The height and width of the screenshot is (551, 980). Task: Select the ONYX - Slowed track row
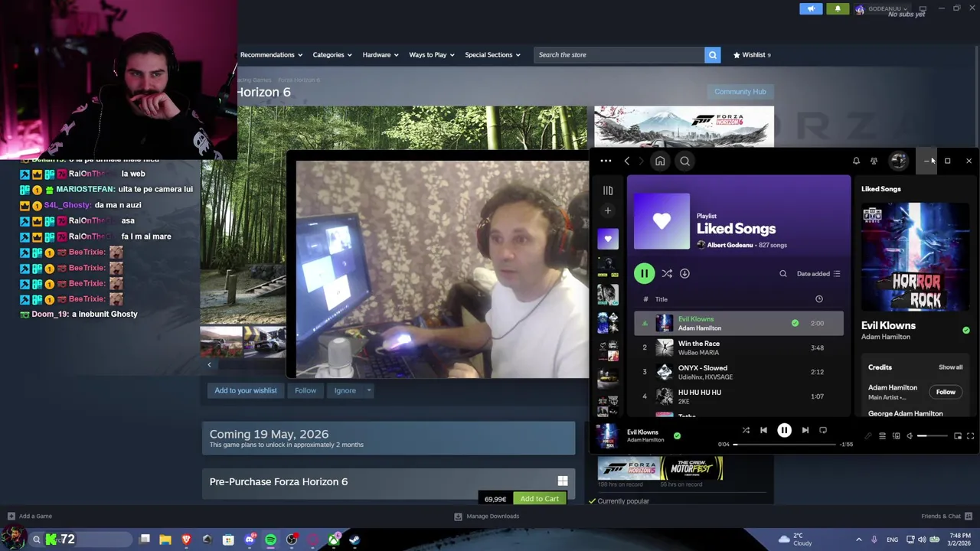(739, 372)
